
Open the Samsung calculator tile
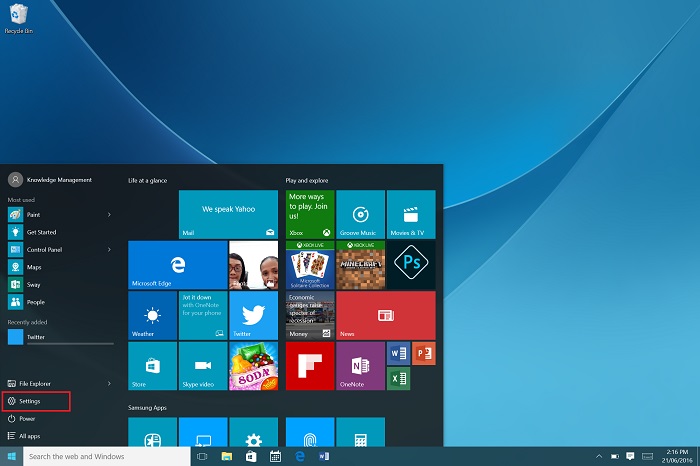pos(360,432)
